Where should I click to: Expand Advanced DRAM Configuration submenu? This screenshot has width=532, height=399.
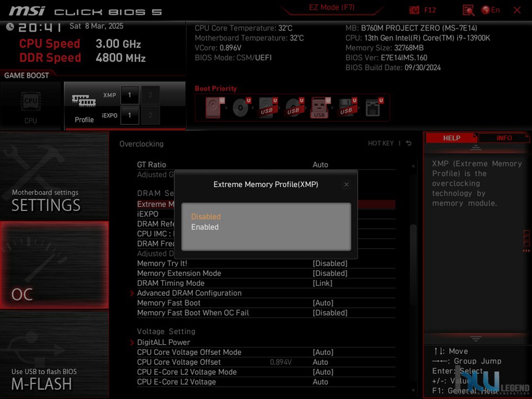pyautogui.click(x=189, y=293)
